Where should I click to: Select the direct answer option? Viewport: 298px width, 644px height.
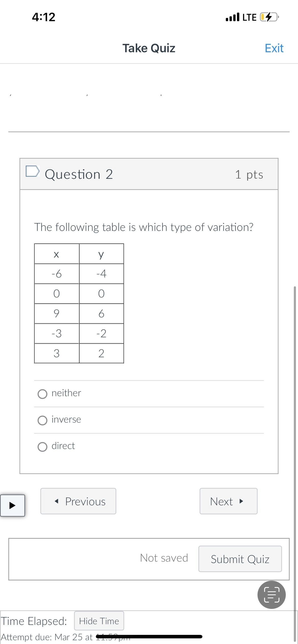[43, 446]
